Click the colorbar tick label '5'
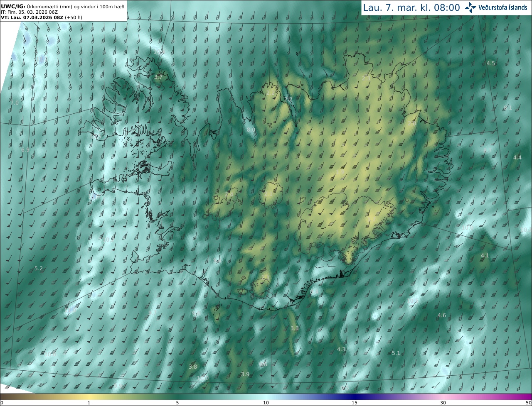Image resolution: width=532 pixels, height=406 pixels. (177, 403)
